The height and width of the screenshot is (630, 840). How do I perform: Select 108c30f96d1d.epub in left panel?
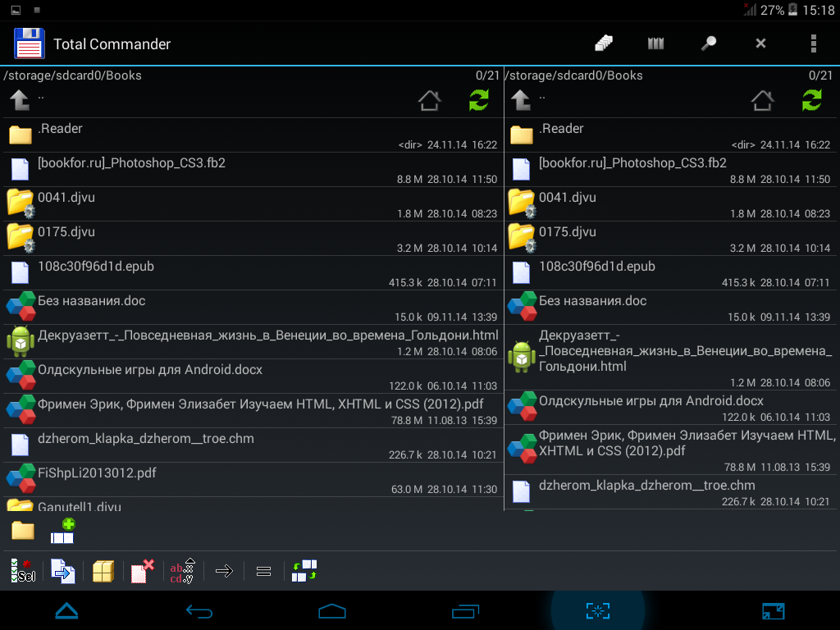[x=253, y=273]
